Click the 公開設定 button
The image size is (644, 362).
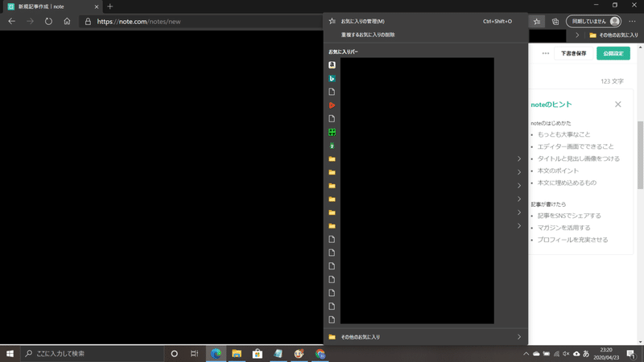(x=613, y=53)
